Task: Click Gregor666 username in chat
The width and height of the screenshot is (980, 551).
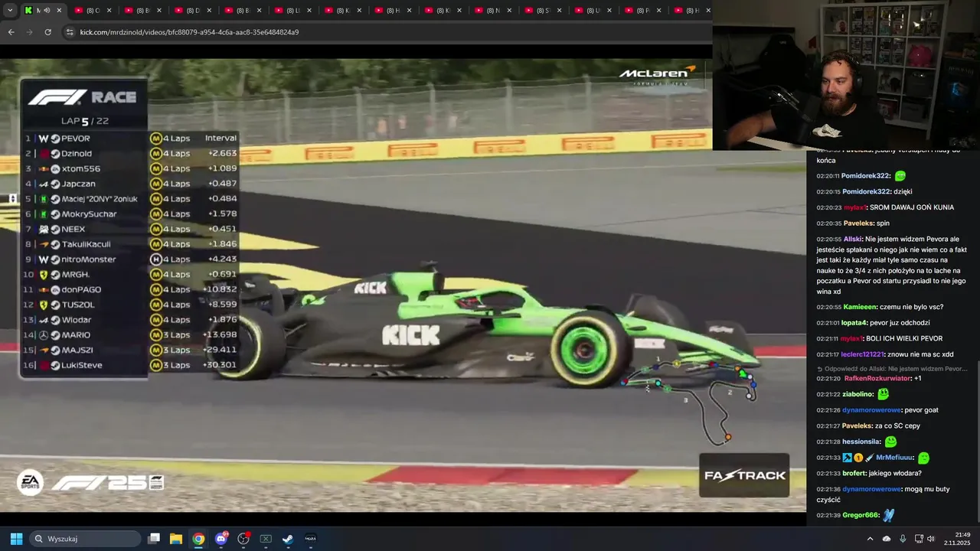Action: [861, 515]
